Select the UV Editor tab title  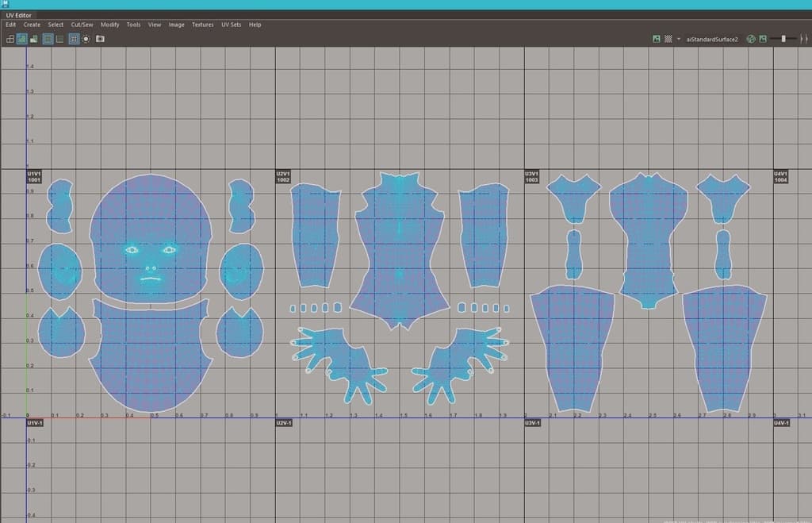coord(19,15)
